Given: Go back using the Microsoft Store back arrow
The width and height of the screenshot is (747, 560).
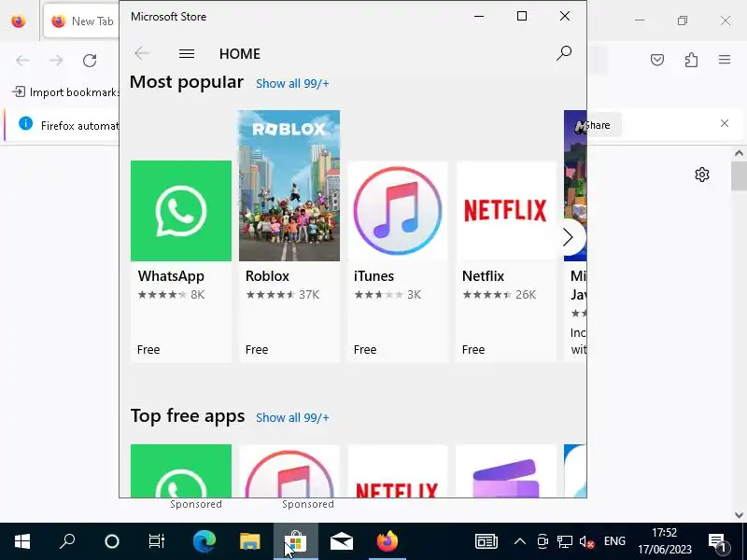Looking at the screenshot, I should (142, 53).
